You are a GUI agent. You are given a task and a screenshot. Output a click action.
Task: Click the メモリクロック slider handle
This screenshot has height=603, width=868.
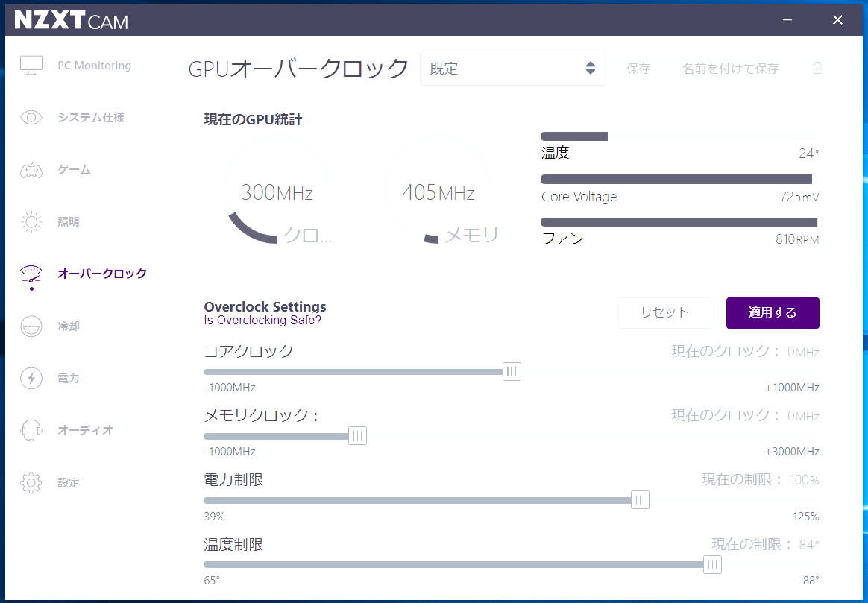pos(357,435)
